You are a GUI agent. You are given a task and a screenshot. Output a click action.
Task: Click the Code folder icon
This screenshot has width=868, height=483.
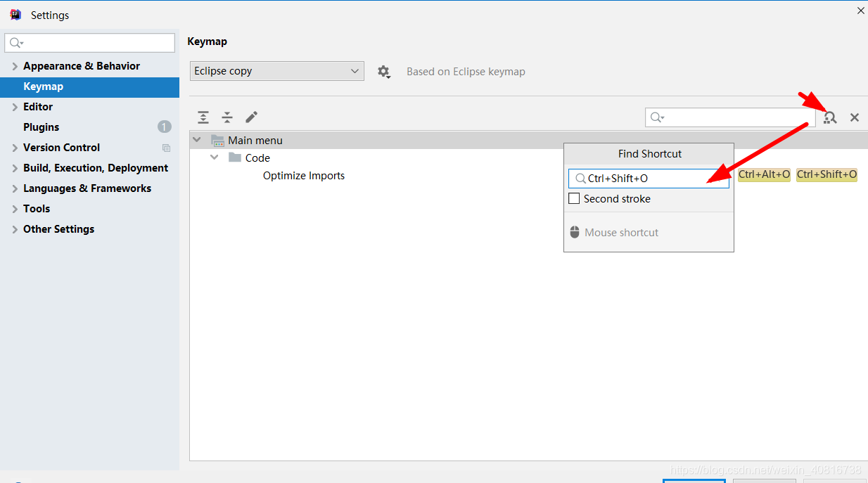click(235, 157)
